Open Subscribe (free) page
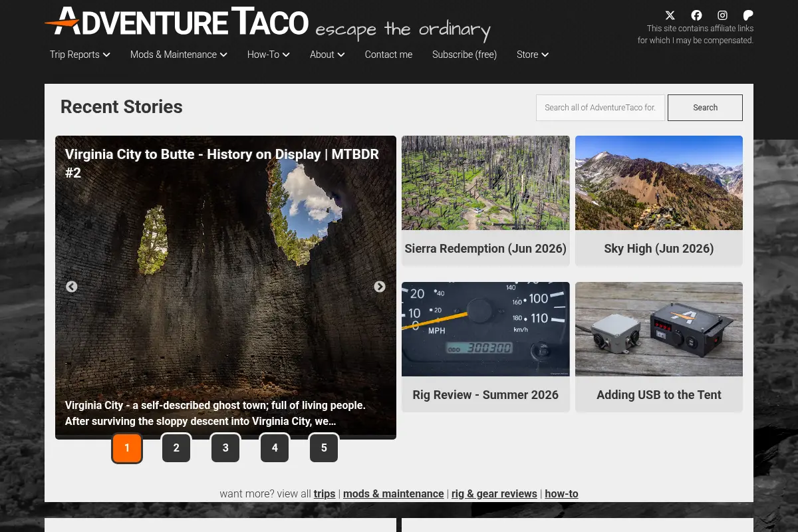 464,55
